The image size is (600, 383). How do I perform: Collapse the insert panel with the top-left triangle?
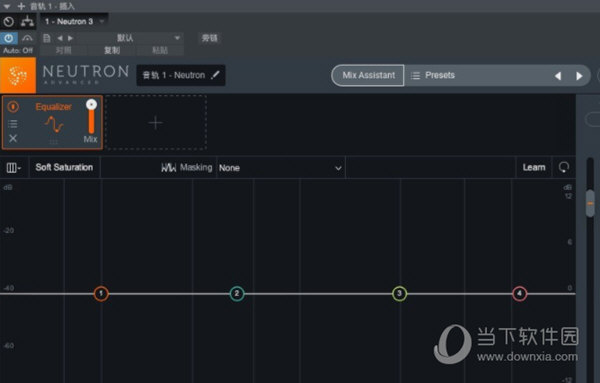coord(7,6)
